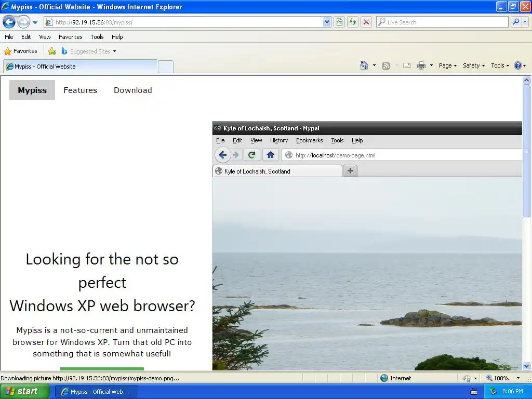This screenshot has height=399, width=532.
Task: Go back with the IE Back button
Action: click(9, 22)
